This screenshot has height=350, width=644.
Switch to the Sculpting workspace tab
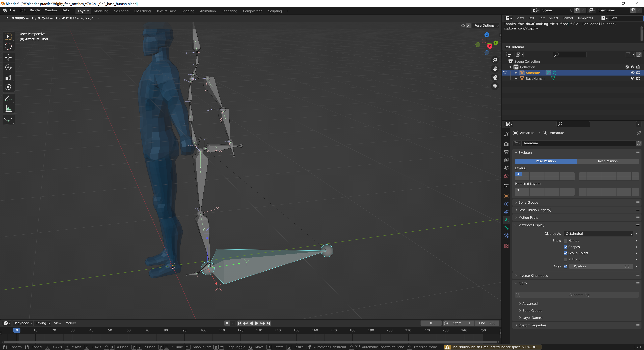121,11
